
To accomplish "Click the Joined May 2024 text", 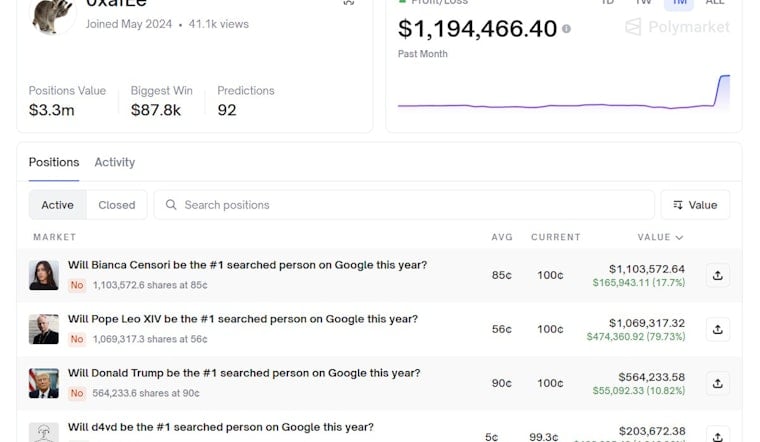I will 129,24.
